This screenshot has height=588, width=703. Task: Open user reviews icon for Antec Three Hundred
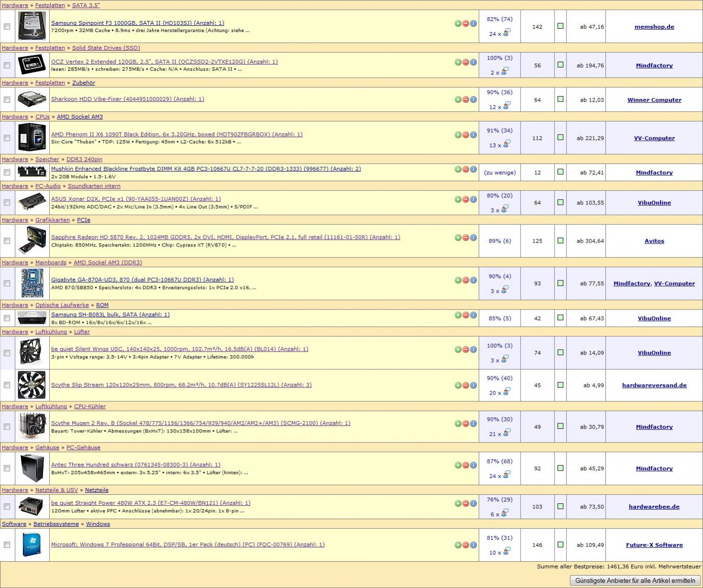507,475
